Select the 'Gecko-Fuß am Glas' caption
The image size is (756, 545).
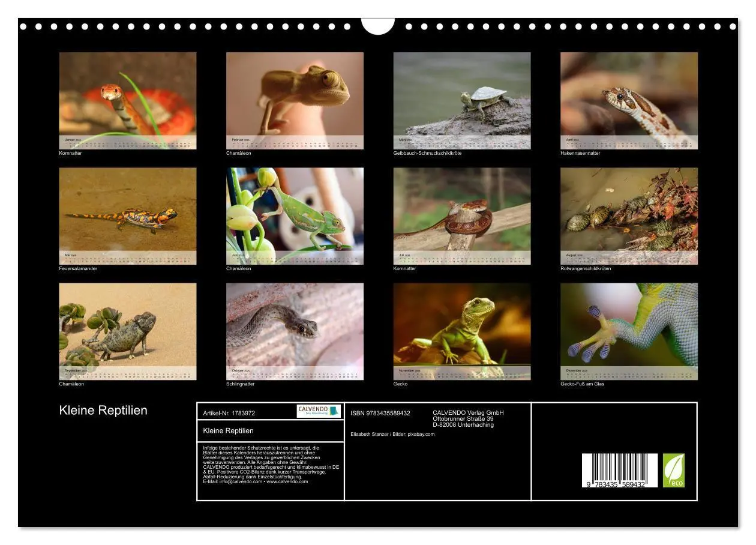pyautogui.click(x=583, y=384)
